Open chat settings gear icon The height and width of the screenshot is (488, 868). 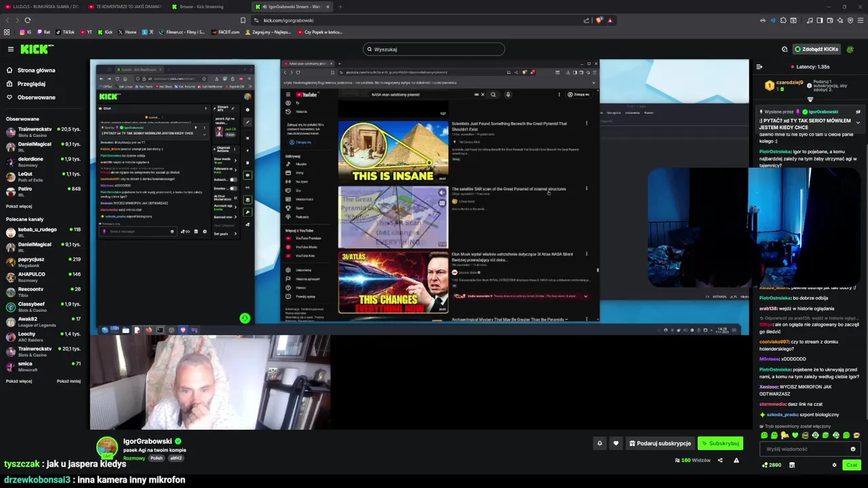click(834, 465)
